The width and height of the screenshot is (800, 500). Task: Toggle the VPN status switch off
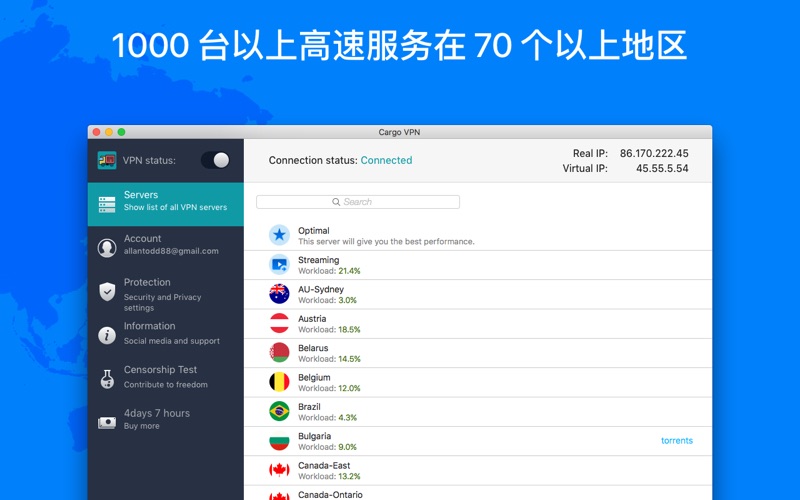215,160
